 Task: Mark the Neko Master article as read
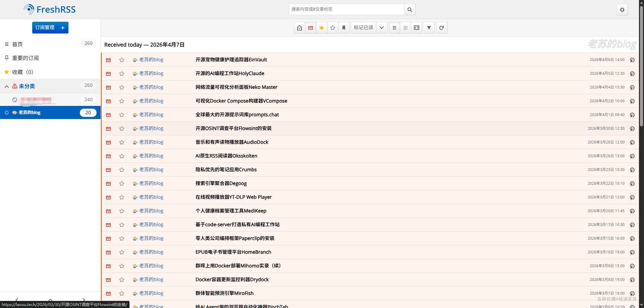(x=108, y=87)
